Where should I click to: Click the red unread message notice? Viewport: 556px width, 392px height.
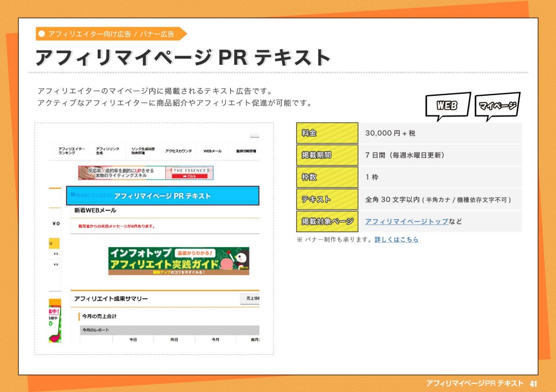click(117, 226)
